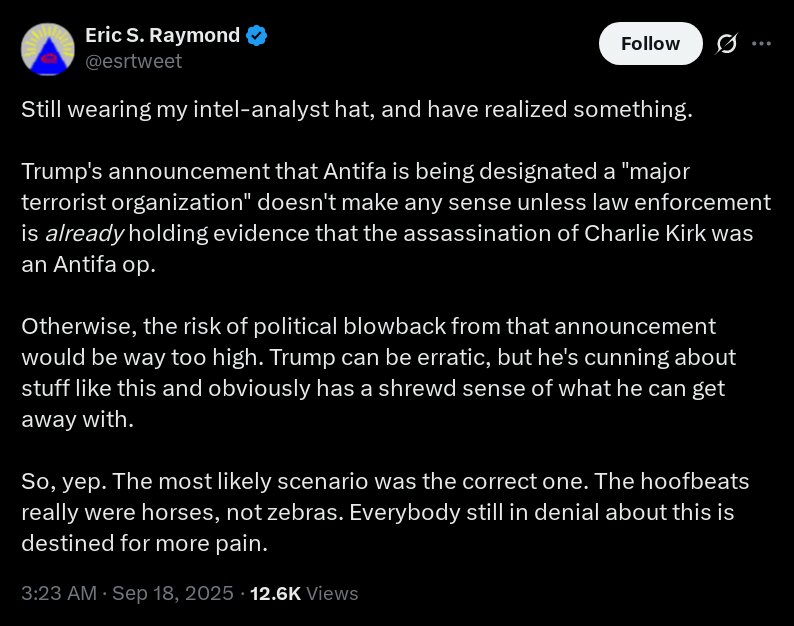Open the three-dot more options menu
Image resolution: width=794 pixels, height=626 pixels.
762,44
